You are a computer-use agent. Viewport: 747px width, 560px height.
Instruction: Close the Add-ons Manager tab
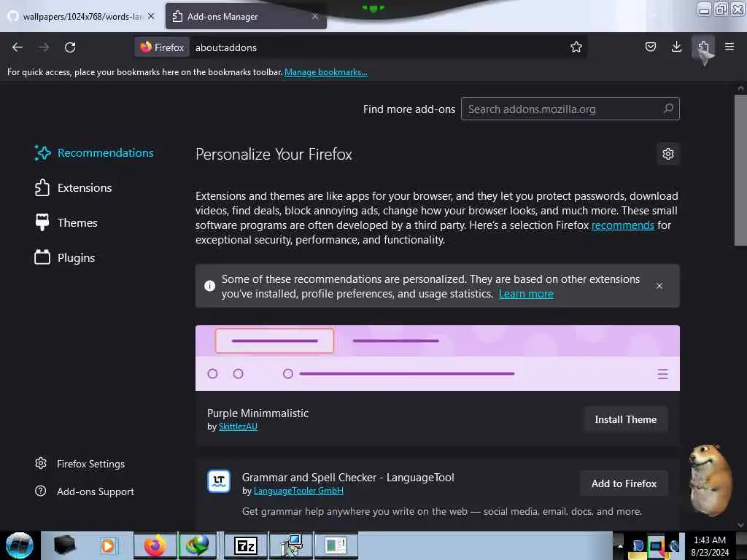click(x=315, y=16)
